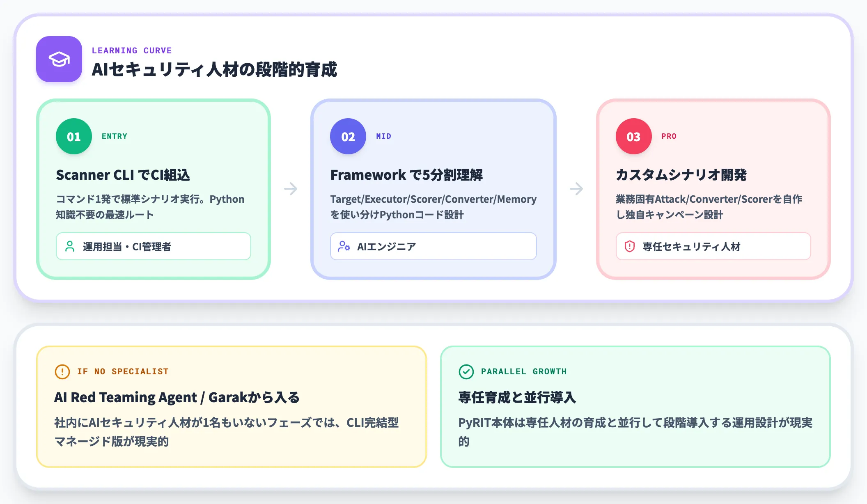Click the description starting 業務固有Attack/Converter/Scorer
The height and width of the screenshot is (504, 867).
pos(709,207)
